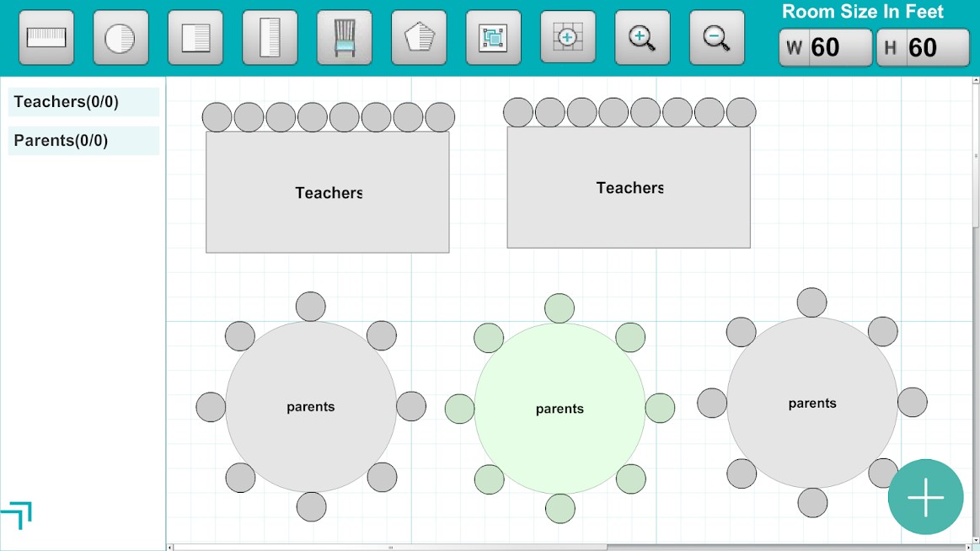Image resolution: width=980 pixels, height=551 pixels.
Task: Click the grid with plus icon
Action: coord(567,37)
